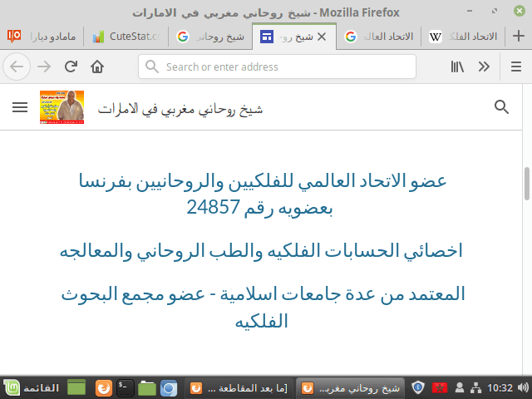Open the terminal launcher in the panel

(126, 388)
